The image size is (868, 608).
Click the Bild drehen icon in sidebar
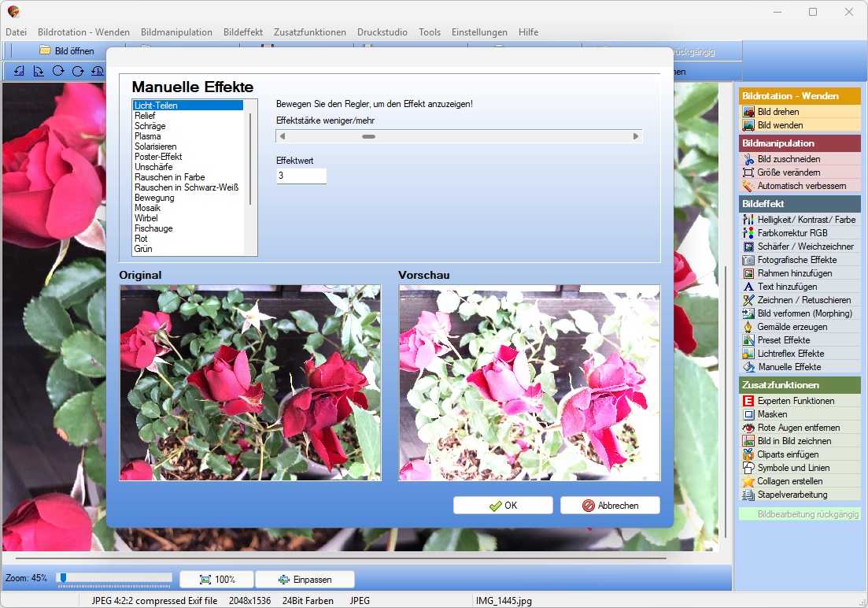[748, 112]
